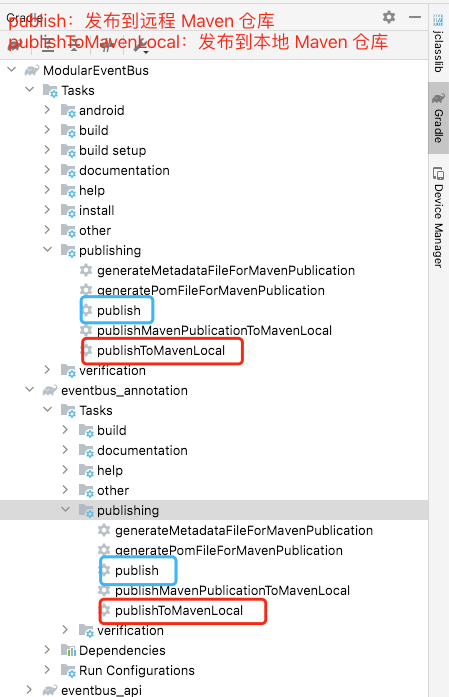Click gear icon of generateMetadataFileForMavenPublication under ModularEventBus
Viewport: 449px width, 697px height.
click(86, 270)
